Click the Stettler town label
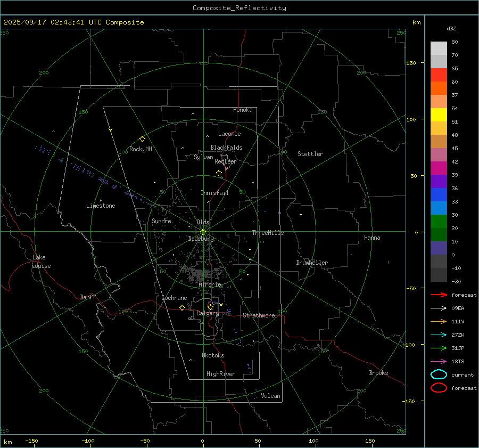 tap(310, 154)
